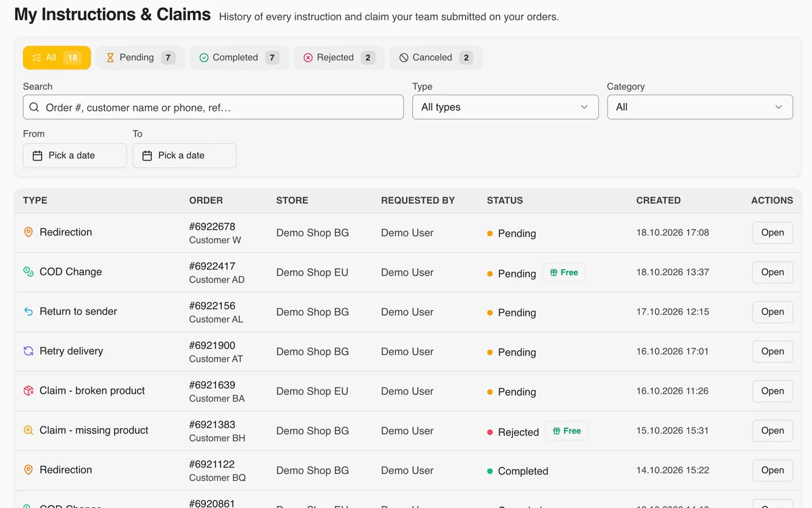The height and width of the screenshot is (508, 812).
Task: Click the Free gift badge on Rejected row
Action: click(567, 431)
